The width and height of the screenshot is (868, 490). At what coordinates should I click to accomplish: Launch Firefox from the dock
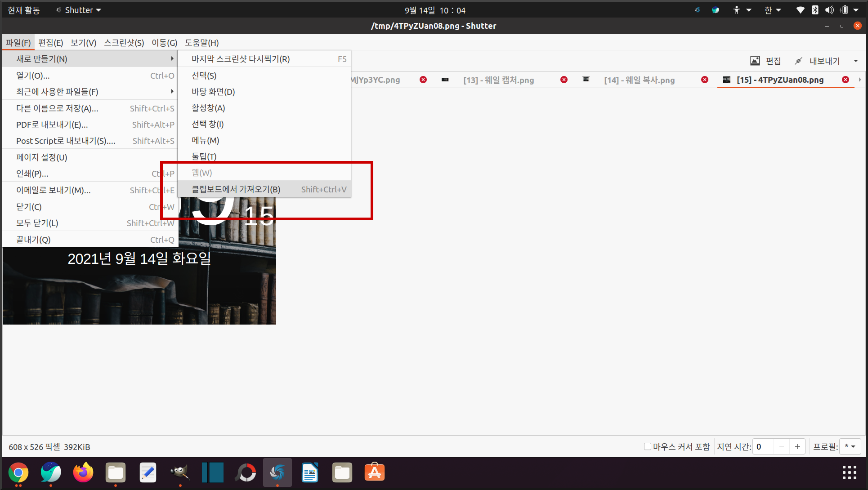(x=83, y=472)
